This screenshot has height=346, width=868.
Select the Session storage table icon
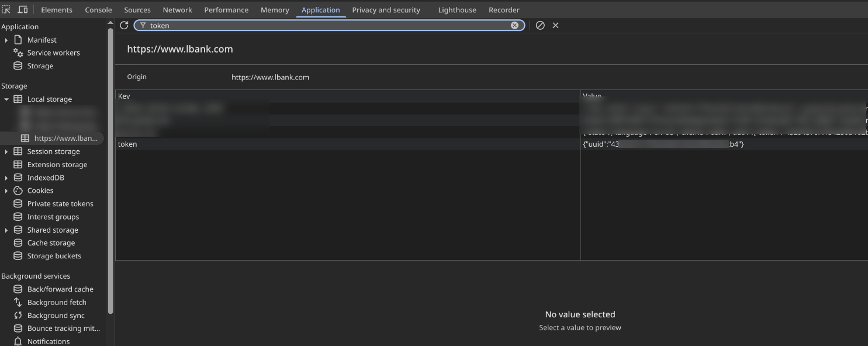(18, 151)
